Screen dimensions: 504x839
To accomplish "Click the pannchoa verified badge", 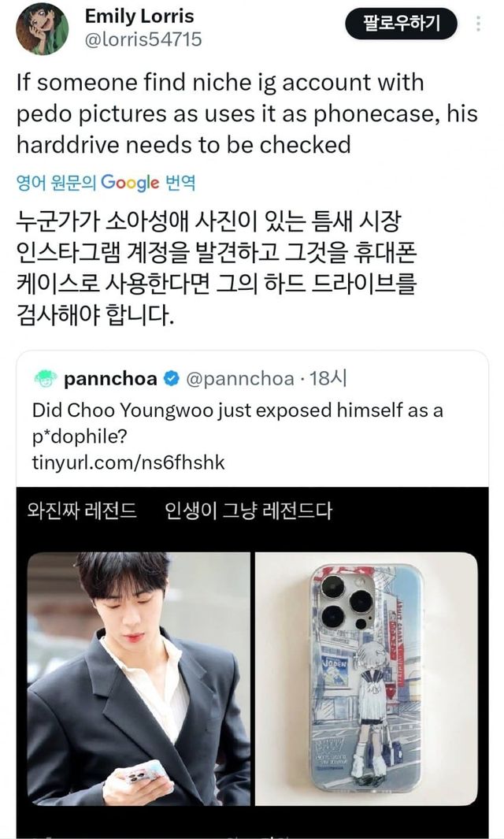I will 171,379.
